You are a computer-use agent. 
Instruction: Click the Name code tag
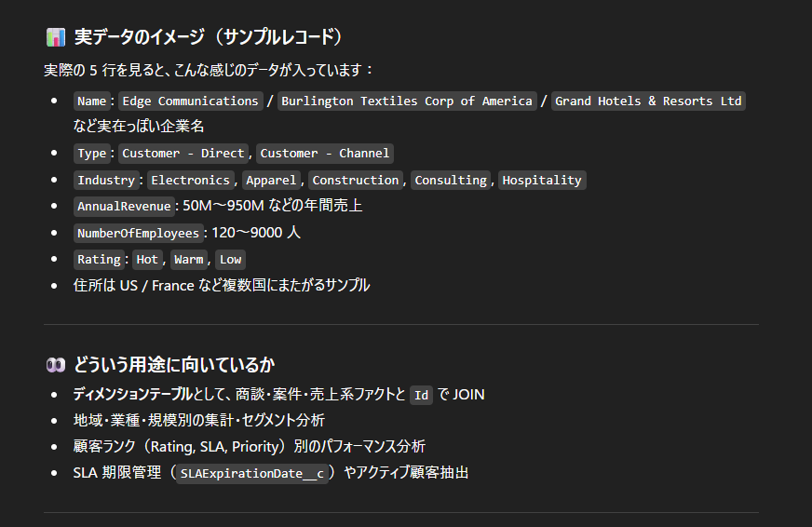[x=91, y=101]
